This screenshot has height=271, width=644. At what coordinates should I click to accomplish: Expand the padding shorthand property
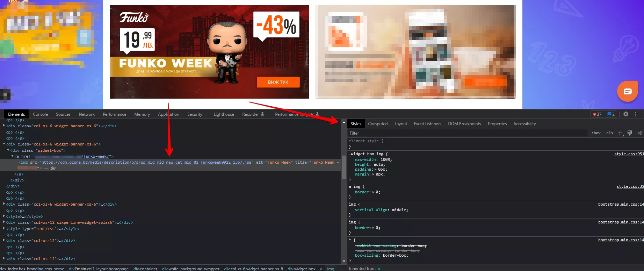(x=376, y=169)
